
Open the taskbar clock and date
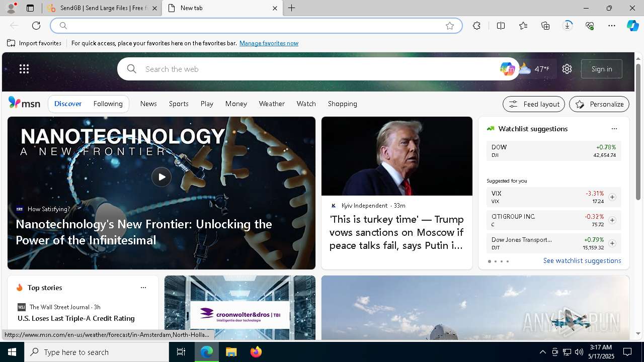point(601,352)
